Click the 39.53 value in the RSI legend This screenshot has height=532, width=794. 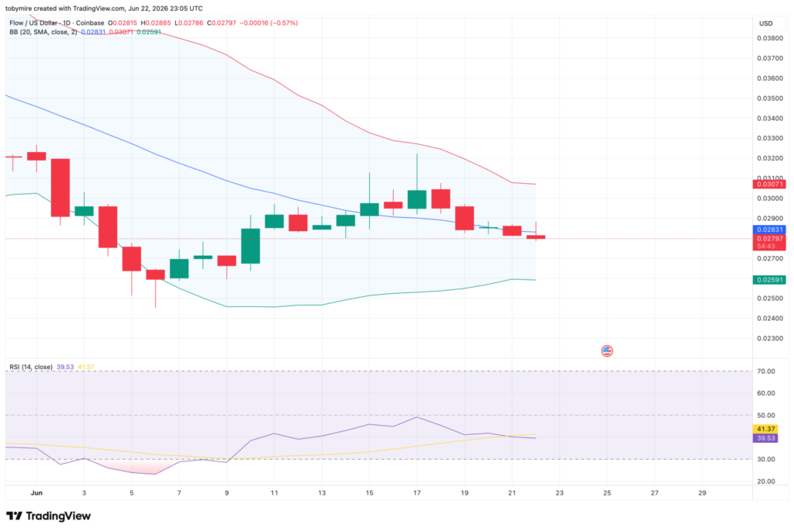[x=65, y=367]
